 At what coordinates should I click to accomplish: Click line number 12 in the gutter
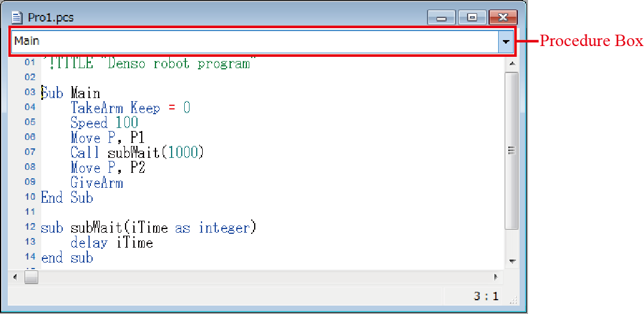click(x=30, y=227)
